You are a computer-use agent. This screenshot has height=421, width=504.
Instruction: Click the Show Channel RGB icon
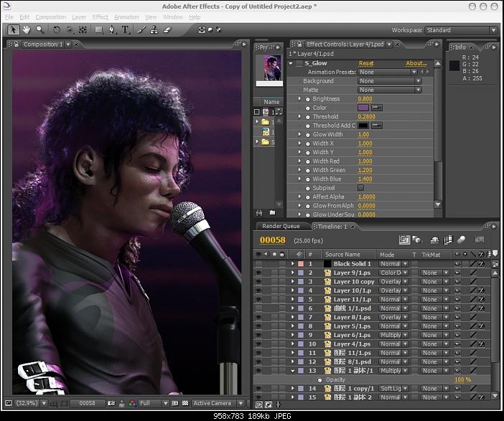[x=132, y=403]
